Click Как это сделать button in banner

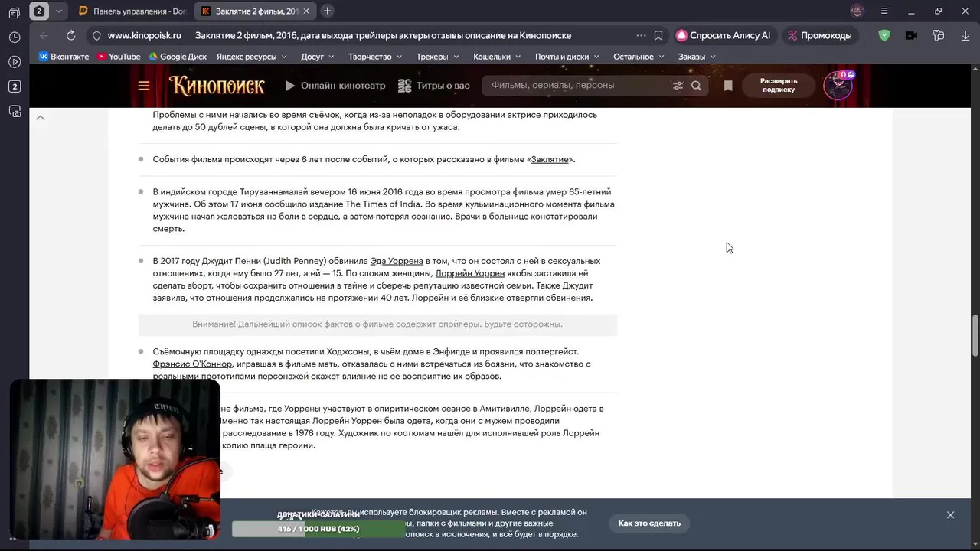tap(649, 523)
